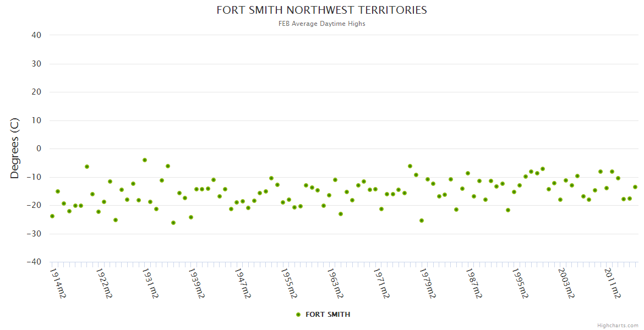This screenshot has height=330, width=644.
Task: Toggle the FORT SMITH series legend label
Action: 328,315
